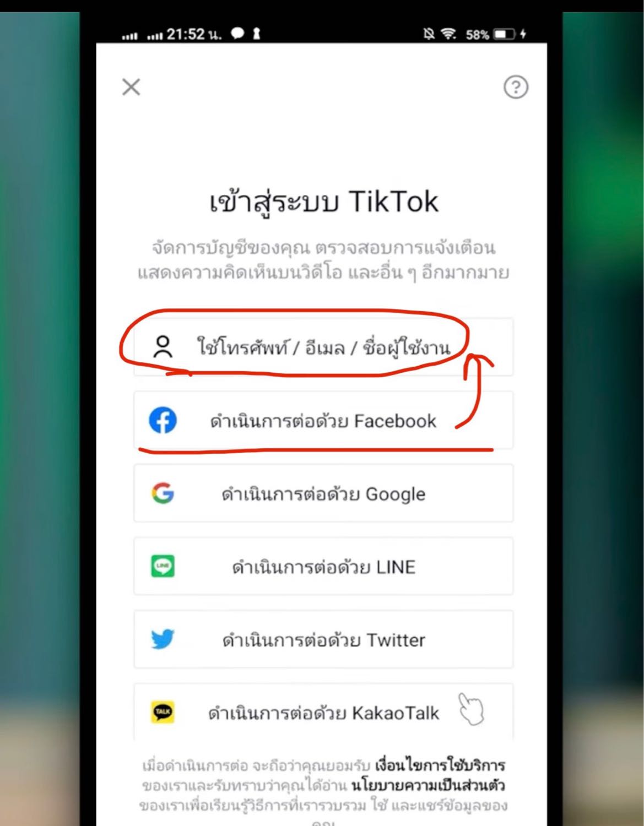Select ดำเนินการต่อด้วย KakaoTalk
This screenshot has height=826, width=644.
point(323,712)
